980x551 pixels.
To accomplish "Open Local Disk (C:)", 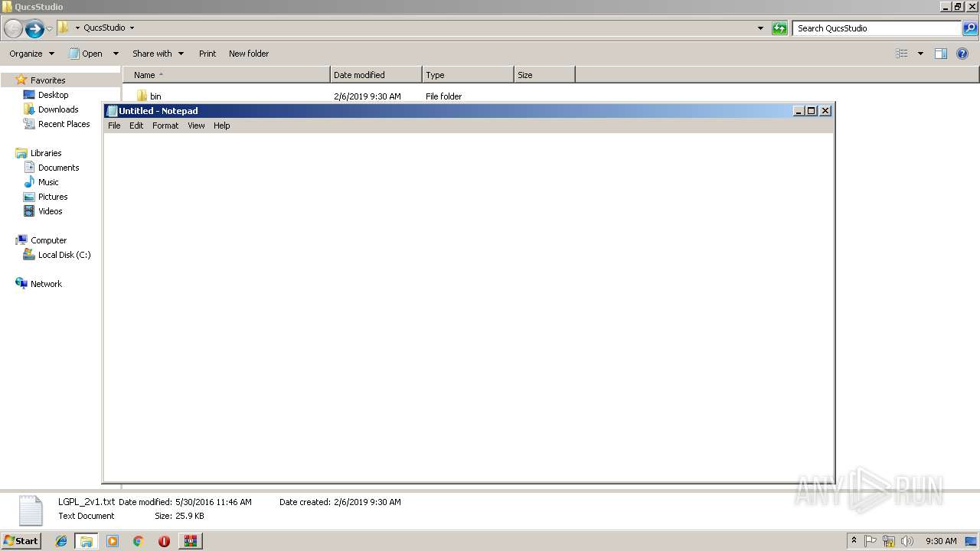I will [x=64, y=255].
